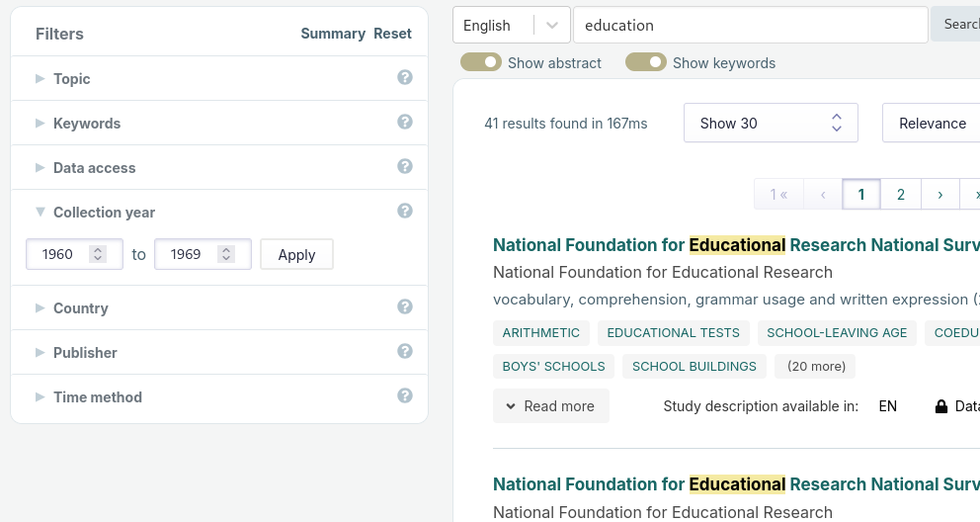The height and width of the screenshot is (522, 980).
Task: Apply the collection year range
Action: (297, 254)
